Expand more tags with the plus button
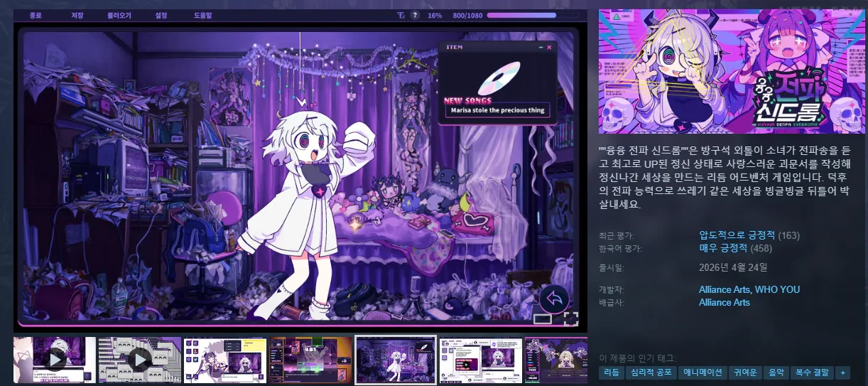 [x=842, y=372]
